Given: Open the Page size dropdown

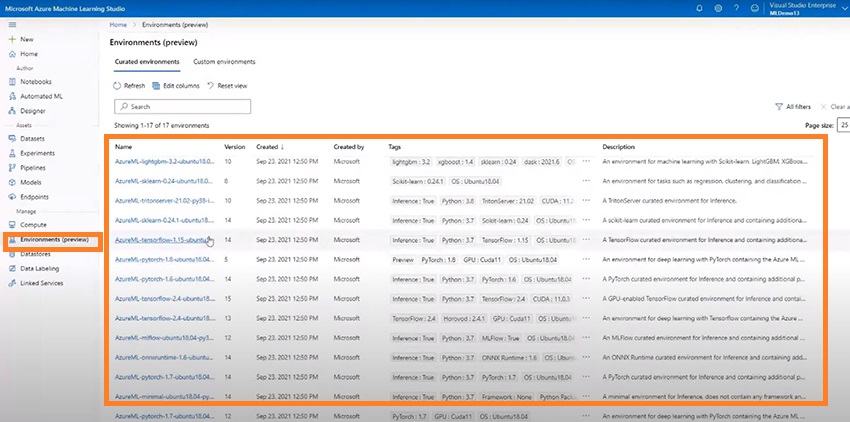Looking at the screenshot, I should coord(843,125).
